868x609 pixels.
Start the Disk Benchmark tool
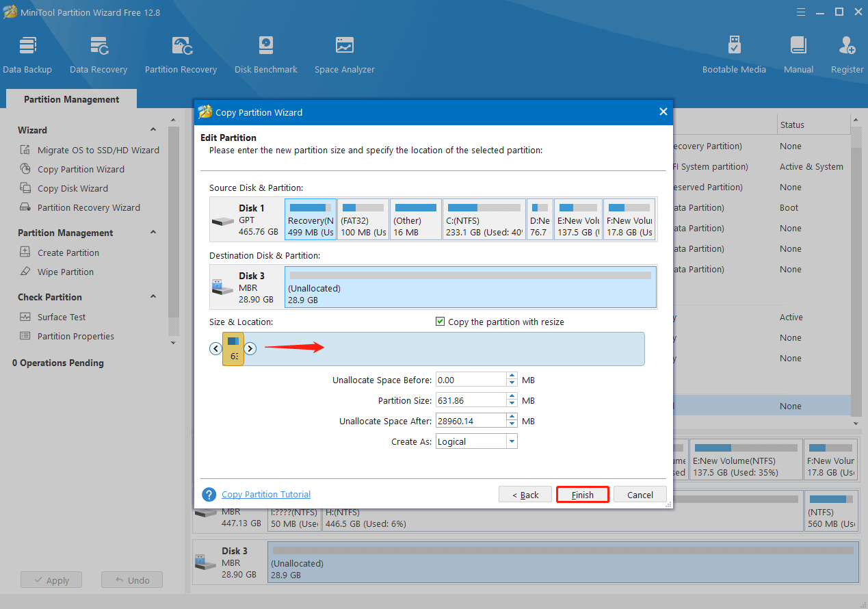[x=266, y=55]
